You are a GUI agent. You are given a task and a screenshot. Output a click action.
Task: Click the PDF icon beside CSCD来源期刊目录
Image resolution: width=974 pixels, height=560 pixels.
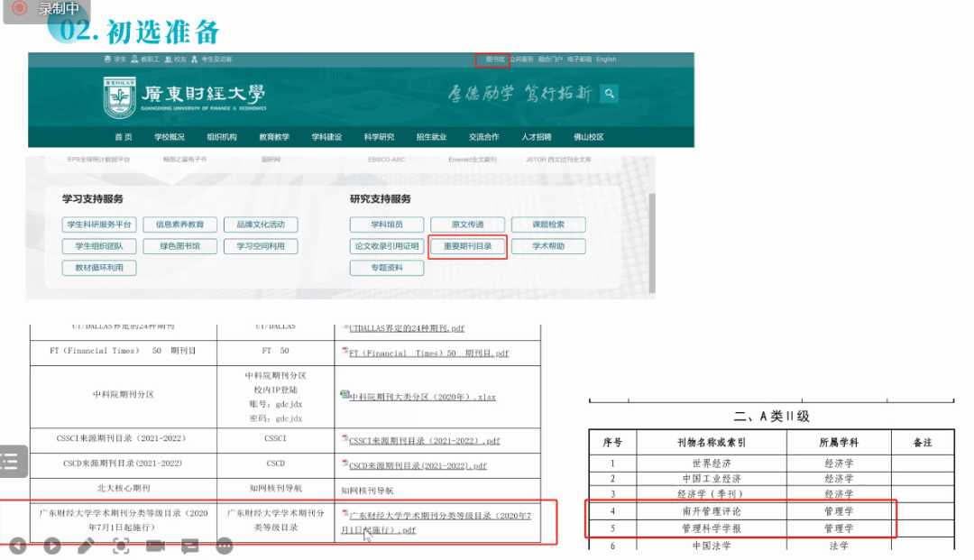click(x=345, y=464)
